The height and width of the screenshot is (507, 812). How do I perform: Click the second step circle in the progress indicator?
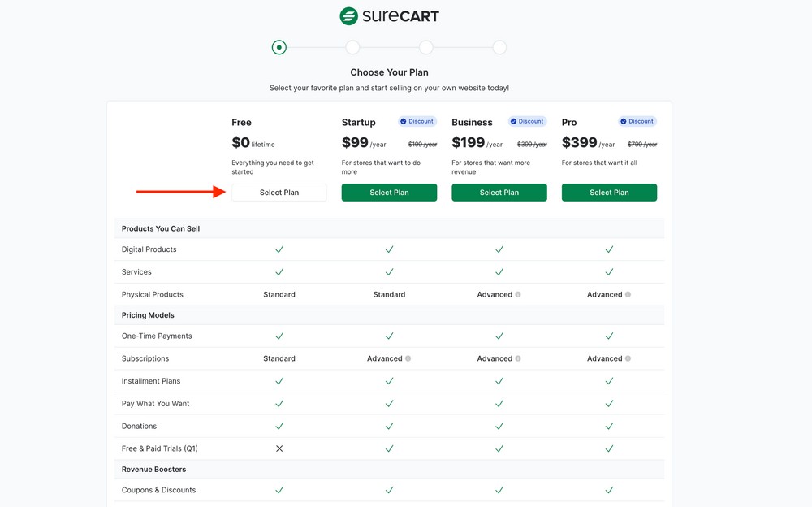(x=352, y=47)
